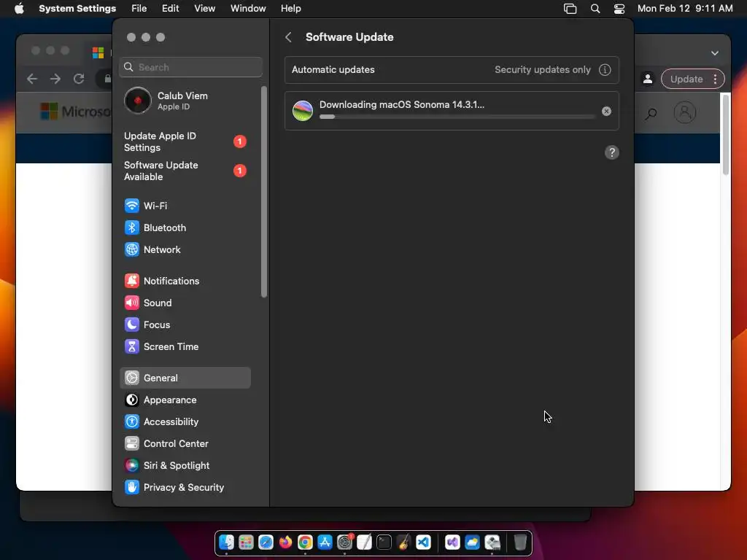Click the browser back arrow
The image size is (747, 560).
pyautogui.click(x=32, y=79)
